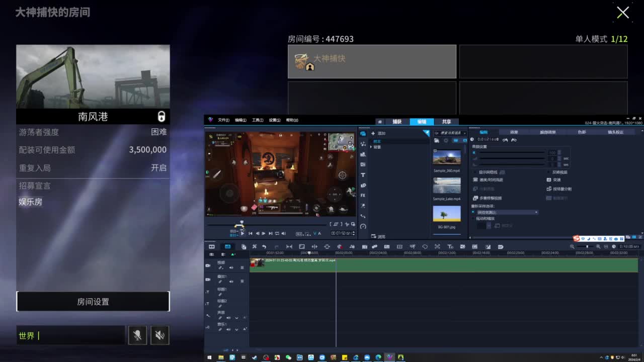Click the timeline toolbar scissors tools icon

point(254,246)
